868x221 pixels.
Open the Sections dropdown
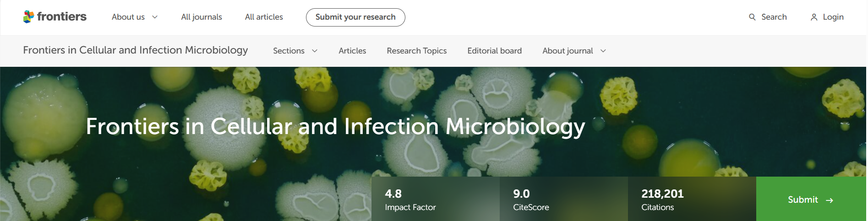295,51
